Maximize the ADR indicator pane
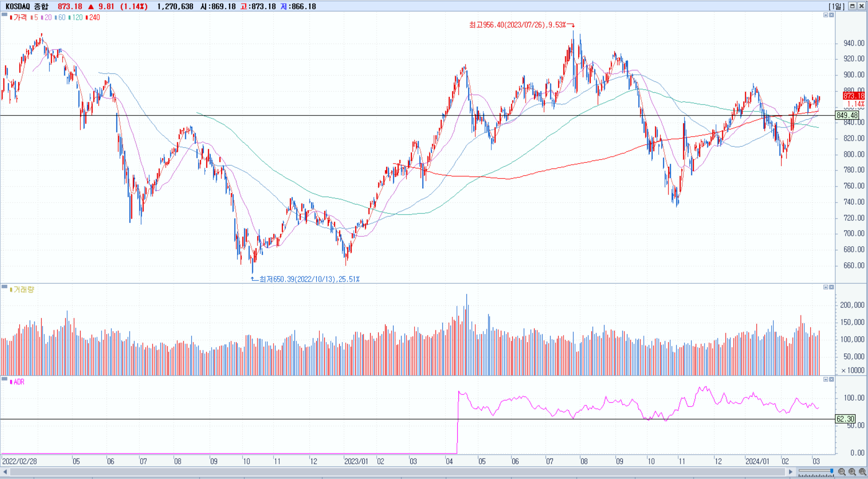Image resolution: width=868 pixels, height=479 pixels. point(826,379)
